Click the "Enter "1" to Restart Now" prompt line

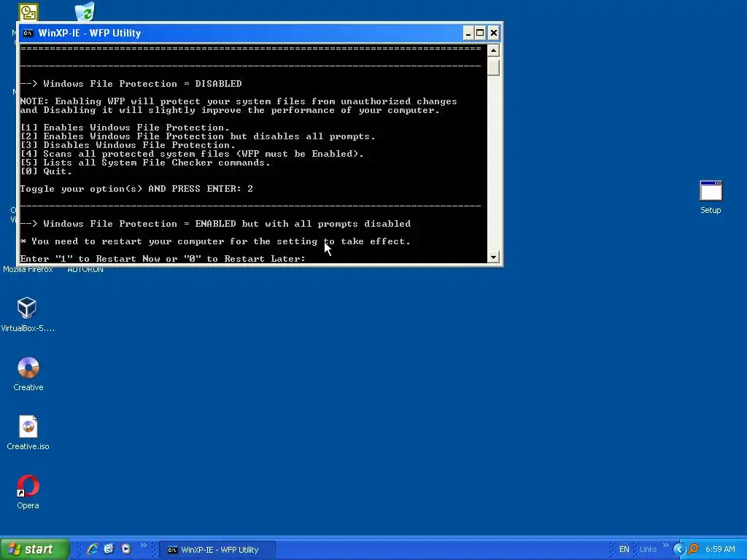tap(163, 259)
